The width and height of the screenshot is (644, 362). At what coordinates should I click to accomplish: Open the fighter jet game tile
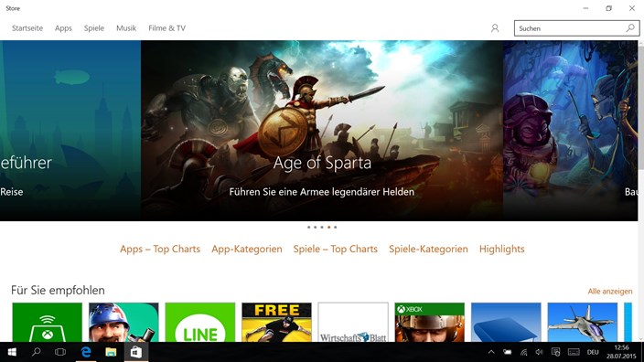pyautogui.click(x=583, y=322)
